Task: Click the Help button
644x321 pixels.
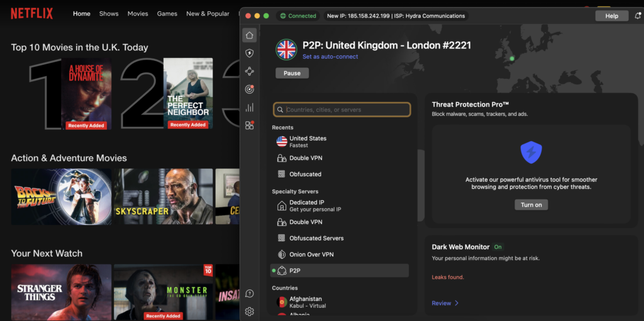Action: tap(611, 16)
